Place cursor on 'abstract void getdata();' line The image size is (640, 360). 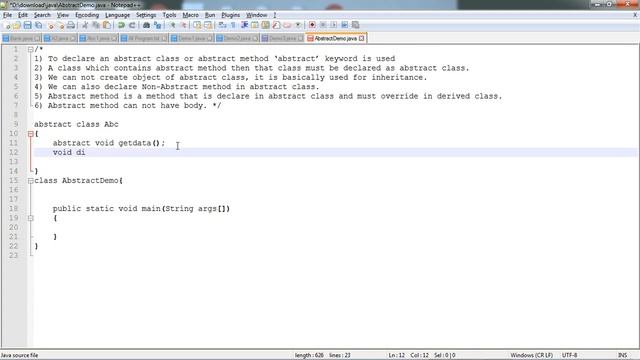coord(109,143)
